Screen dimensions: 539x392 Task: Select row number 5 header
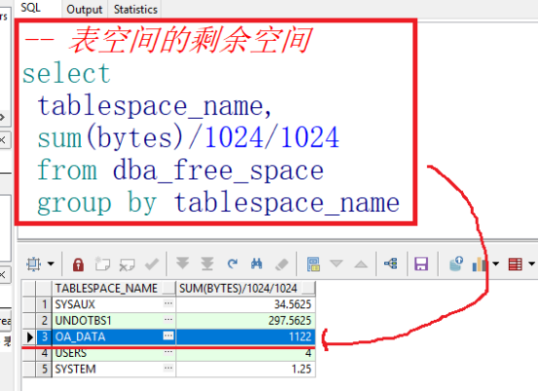44,369
